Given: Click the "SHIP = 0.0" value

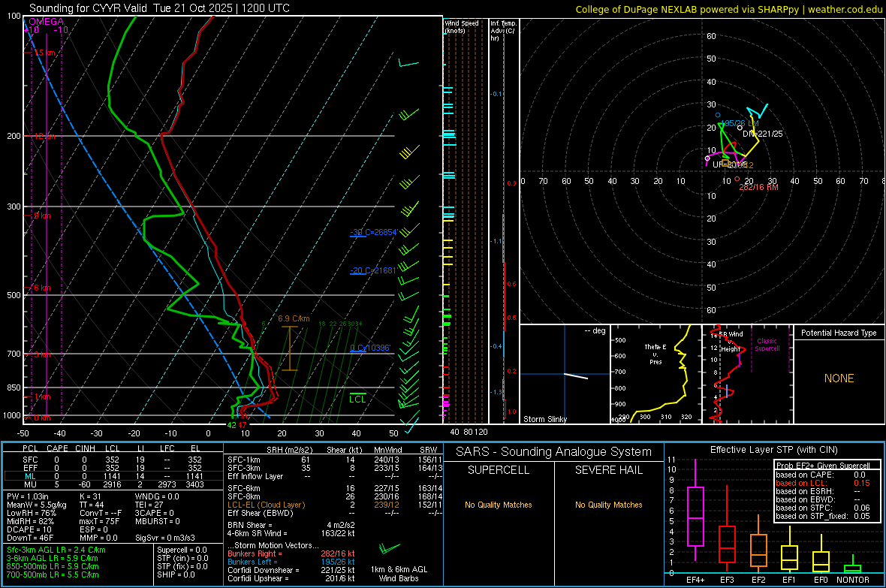Looking at the screenshot, I should click(x=176, y=574).
